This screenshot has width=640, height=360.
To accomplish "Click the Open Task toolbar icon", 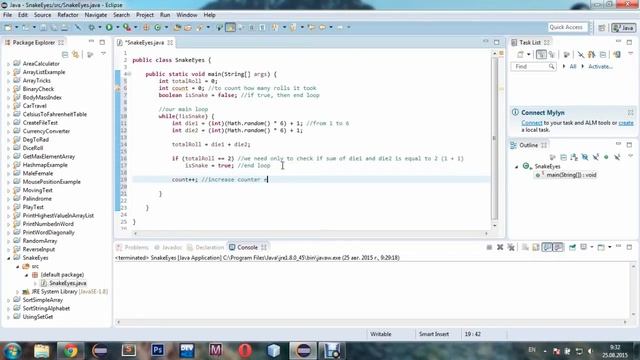I will pos(188,27).
